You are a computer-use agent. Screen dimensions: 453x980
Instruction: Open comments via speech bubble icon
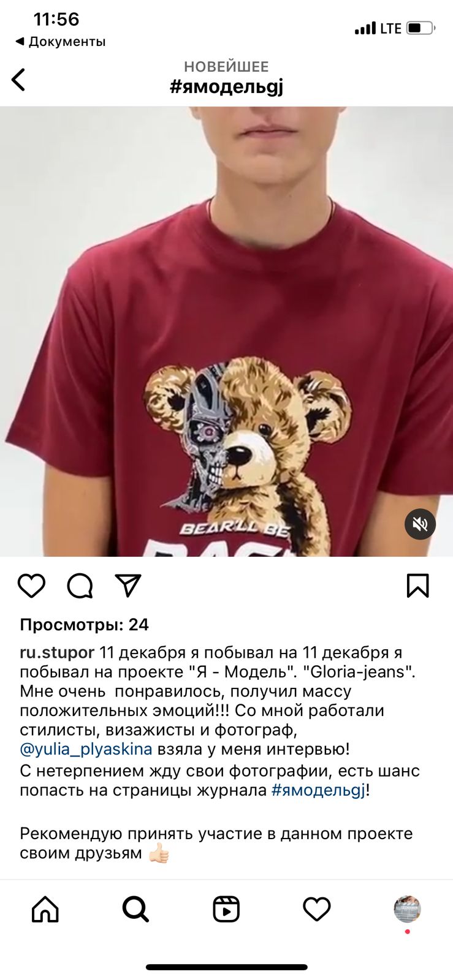[80, 586]
